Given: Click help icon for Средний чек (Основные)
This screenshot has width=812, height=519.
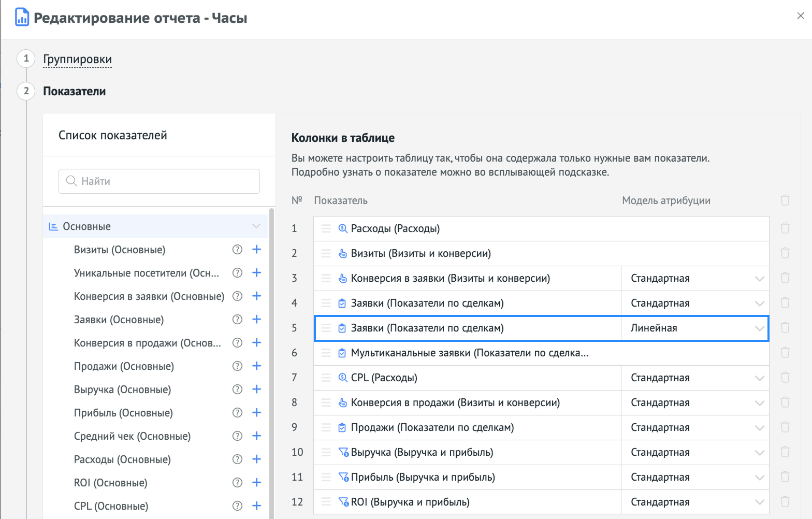Looking at the screenshot, I should coord(237,436).
